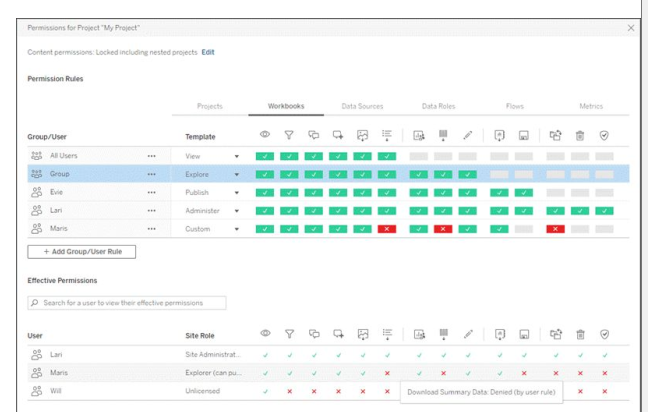Image resolution: width=648 pixels, height=412 pixels.
Task: Click the Site Administrat... role text for Lari
Action: 213,355
